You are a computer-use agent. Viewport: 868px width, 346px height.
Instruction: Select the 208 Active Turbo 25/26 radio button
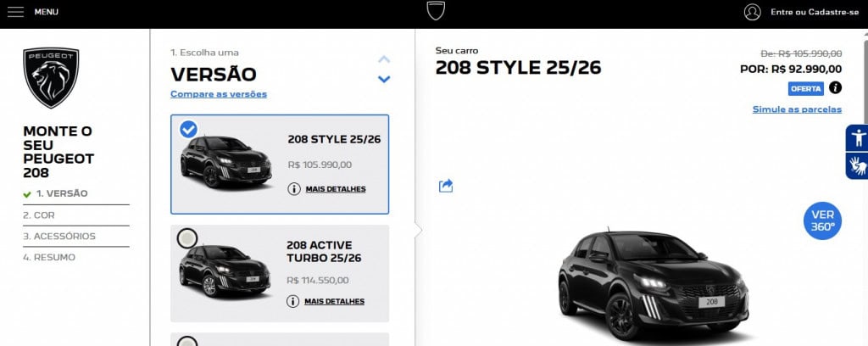(187, 238)
